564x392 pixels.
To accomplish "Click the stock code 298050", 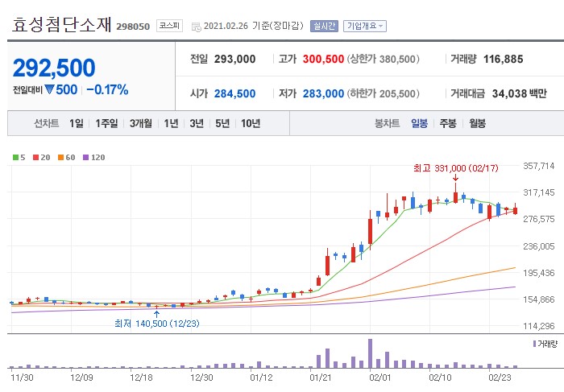I will pyautogui.click(x=133, y=27).
